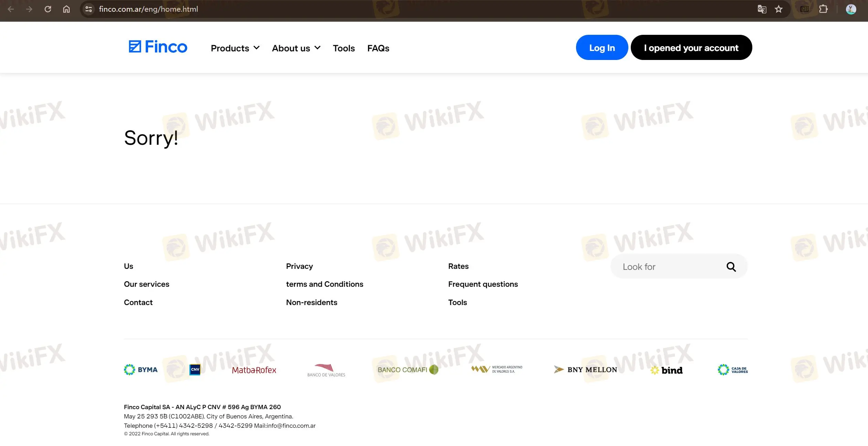Click the browser refresh page button
The height and width of the screenshot is (446, 868).
point(48,9)
